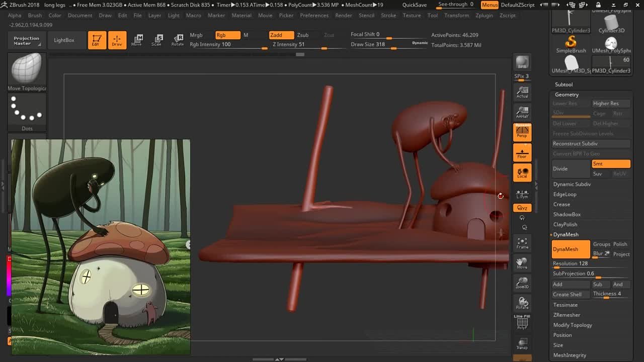
Task: Open the Transform menu
Action: pos(456,16)
